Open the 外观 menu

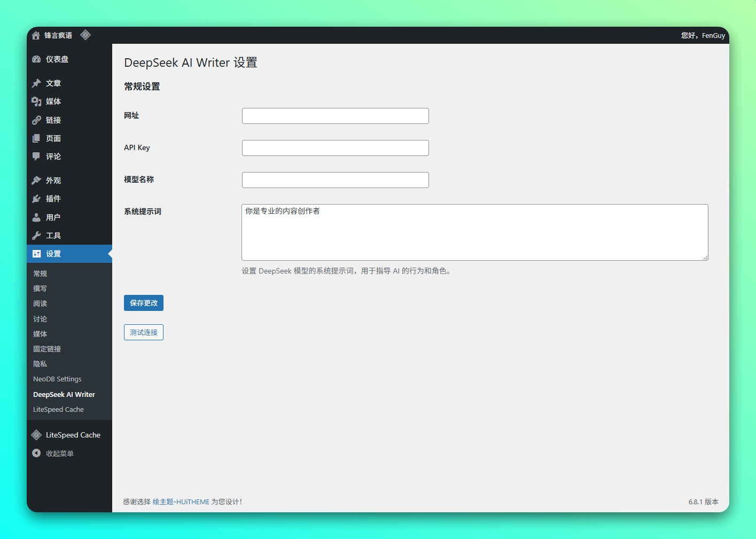[69, 181]
